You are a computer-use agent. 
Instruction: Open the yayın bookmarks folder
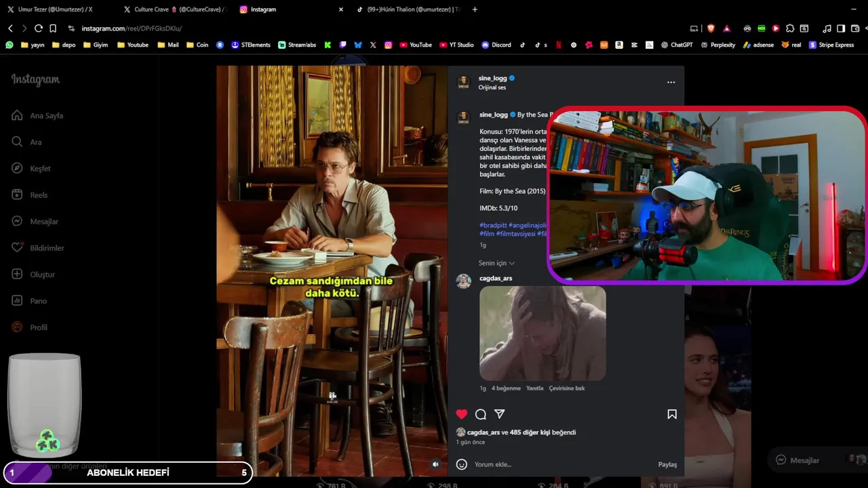tap(33, 45)
